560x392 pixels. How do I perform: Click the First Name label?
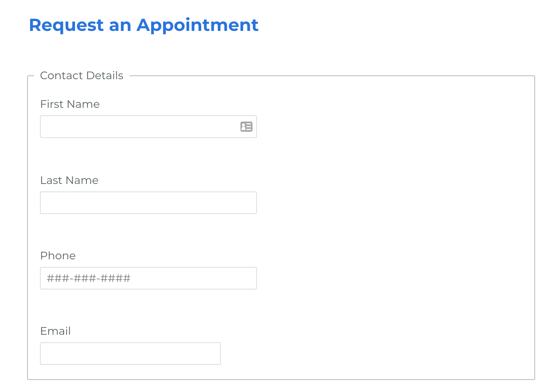pos(70,104)
